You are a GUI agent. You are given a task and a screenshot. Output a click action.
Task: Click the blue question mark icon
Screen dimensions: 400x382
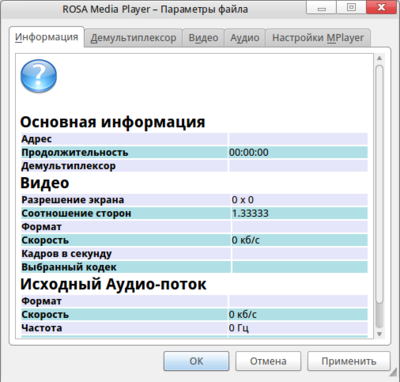point(39,76)
